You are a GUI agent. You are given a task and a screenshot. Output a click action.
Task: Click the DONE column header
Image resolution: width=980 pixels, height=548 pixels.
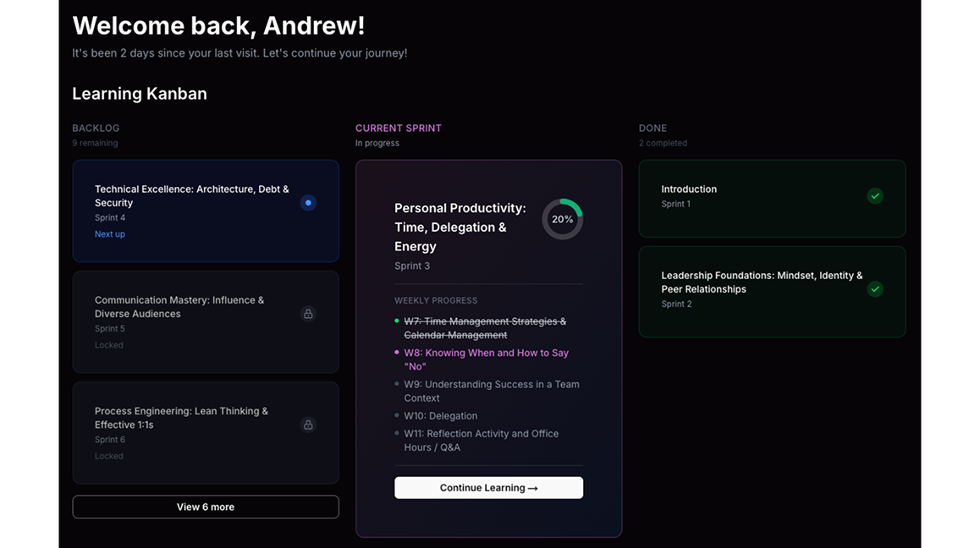point(652,129)
